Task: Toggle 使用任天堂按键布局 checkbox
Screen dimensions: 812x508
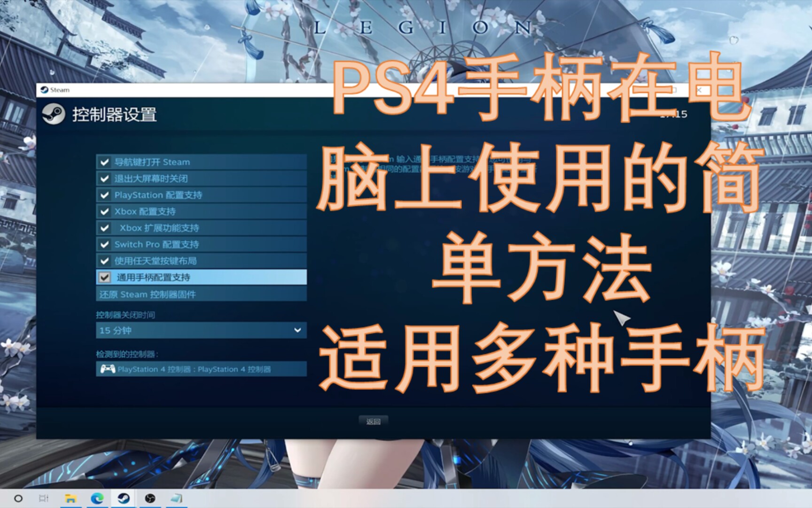Action: pos(104,261)
